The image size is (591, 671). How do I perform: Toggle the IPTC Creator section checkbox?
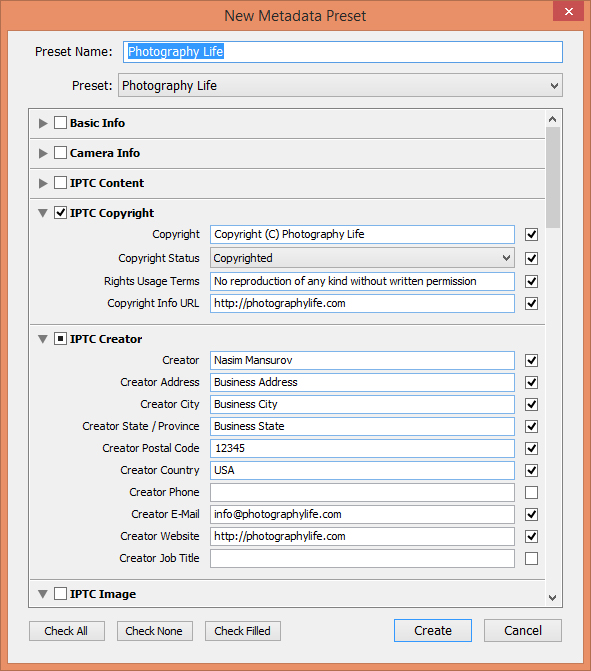coord(60,338)
